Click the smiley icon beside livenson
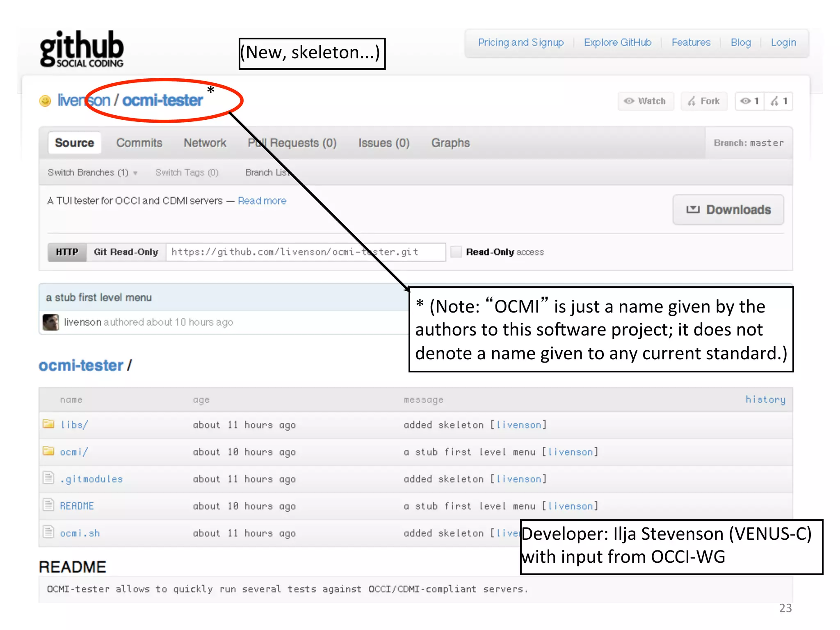Image resolution: width=840 pixels, height=630 pixels. pos(45,100)
